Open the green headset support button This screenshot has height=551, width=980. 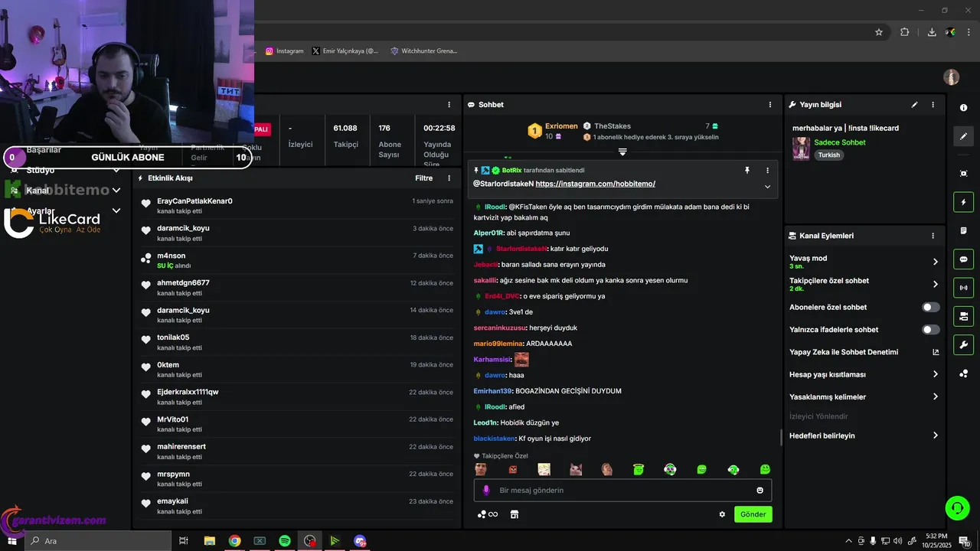956,507
